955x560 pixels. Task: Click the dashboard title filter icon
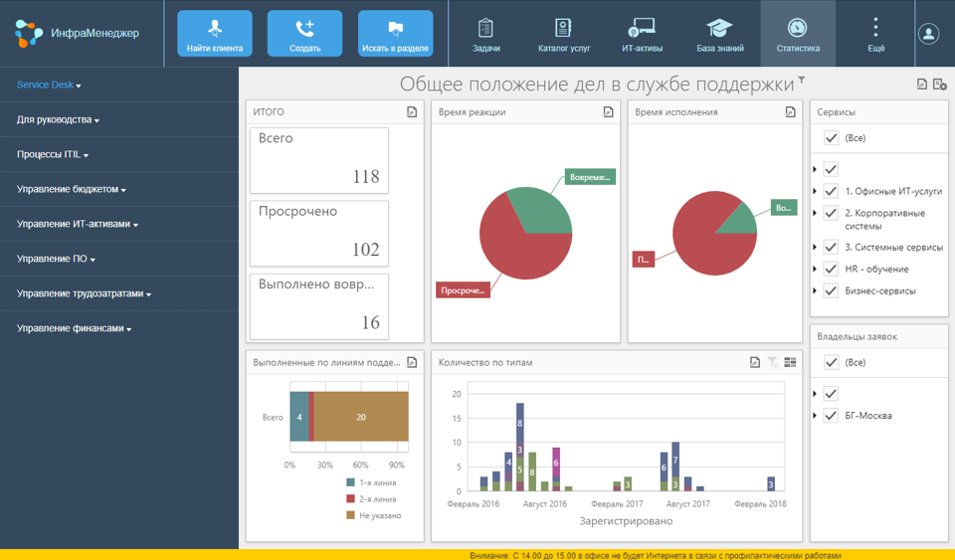coord(802,80)
